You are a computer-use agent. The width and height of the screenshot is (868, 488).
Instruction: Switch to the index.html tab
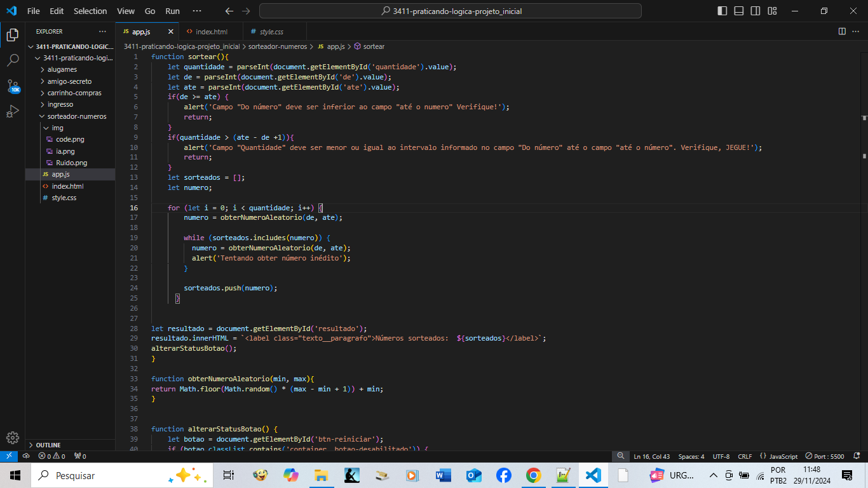click(x=211, y=31)
